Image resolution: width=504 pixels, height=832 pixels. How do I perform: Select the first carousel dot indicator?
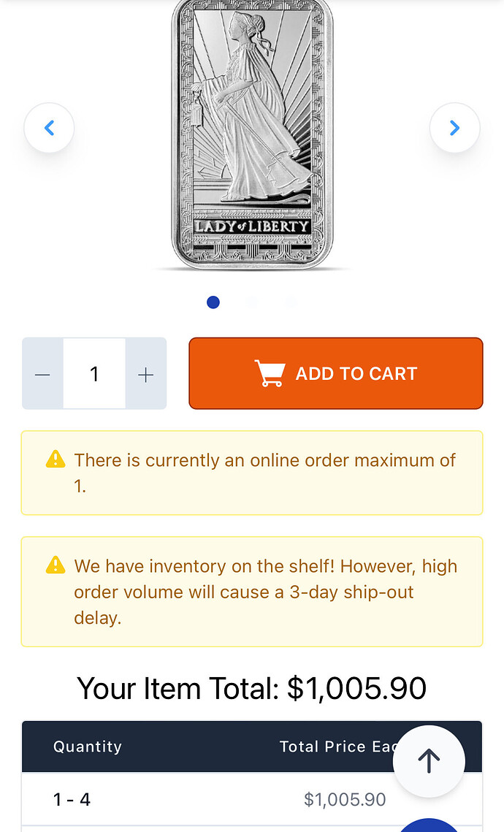[x=213, y=302]
